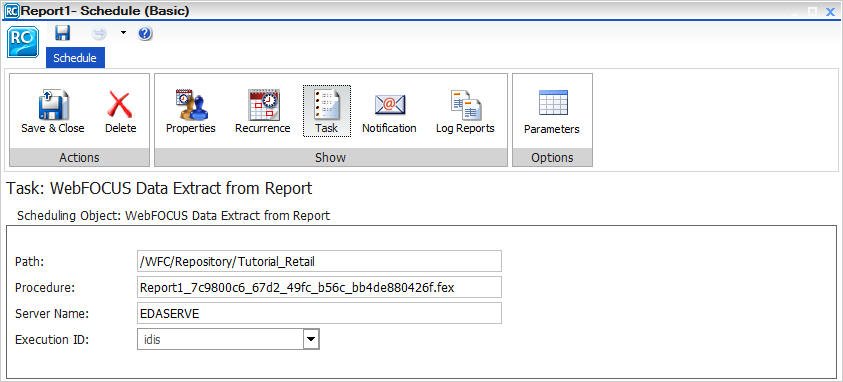Click the Options group label

552,157
